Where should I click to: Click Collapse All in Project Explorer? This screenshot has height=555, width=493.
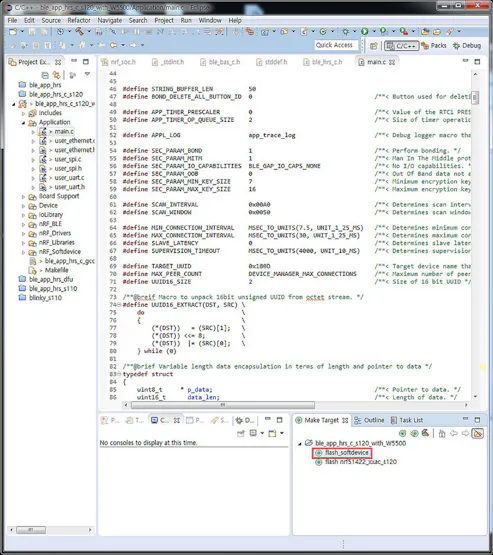pos(45,75)
